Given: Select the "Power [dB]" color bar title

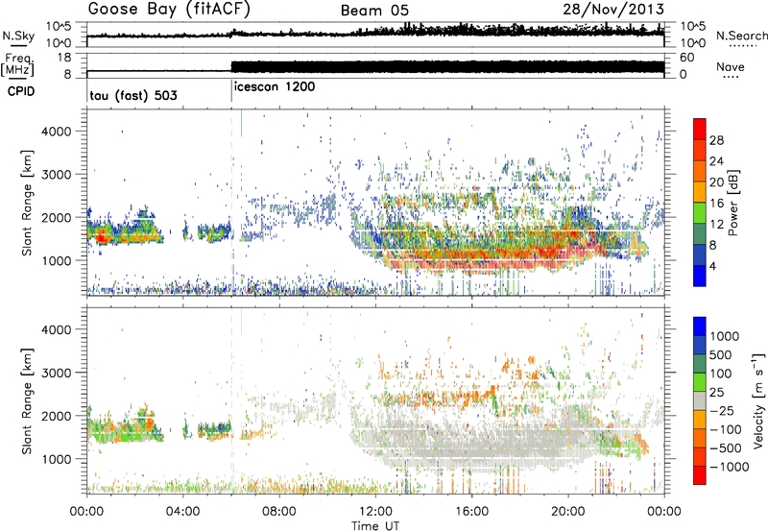Looking at the screenshot, I should 733,203.
